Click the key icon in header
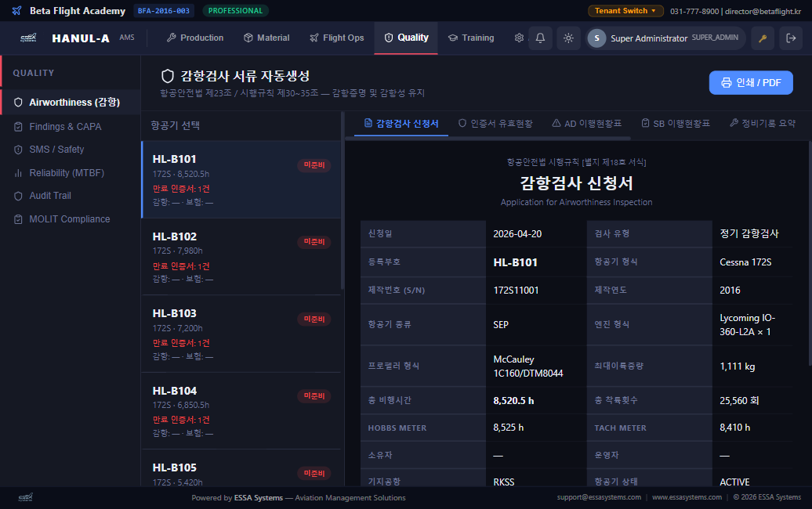812x509 pixels. coord(763,38)
